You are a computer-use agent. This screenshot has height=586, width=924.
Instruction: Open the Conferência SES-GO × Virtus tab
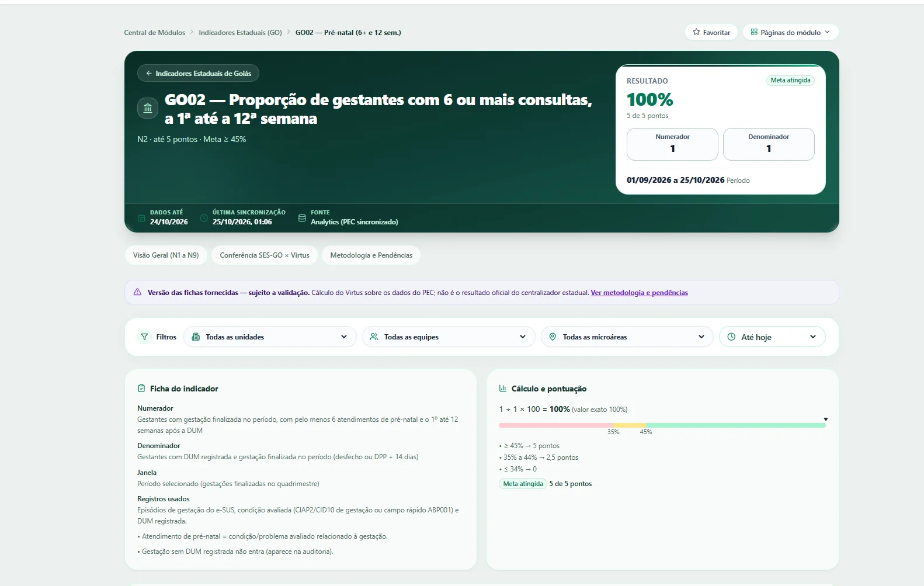tap(265, 255)
